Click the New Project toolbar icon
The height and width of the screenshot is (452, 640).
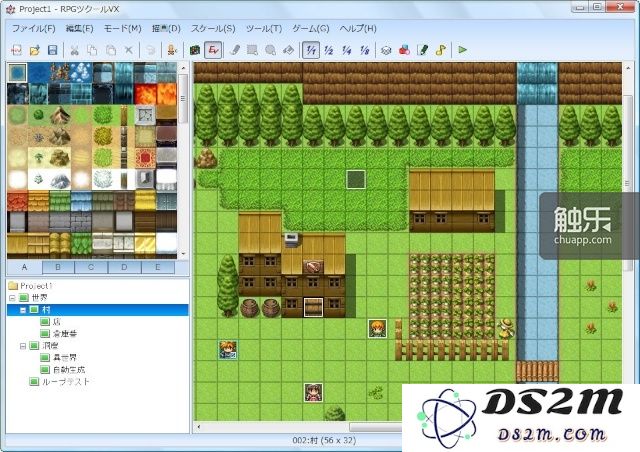click(x=16, y=50)
